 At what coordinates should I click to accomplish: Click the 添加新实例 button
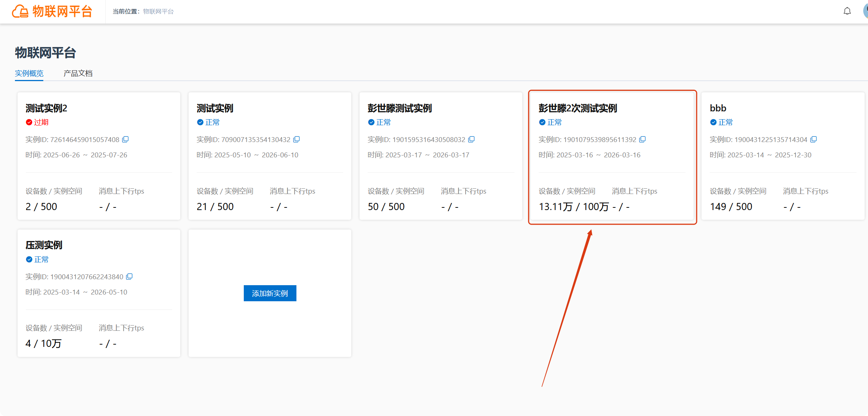(x=270, y=293)
